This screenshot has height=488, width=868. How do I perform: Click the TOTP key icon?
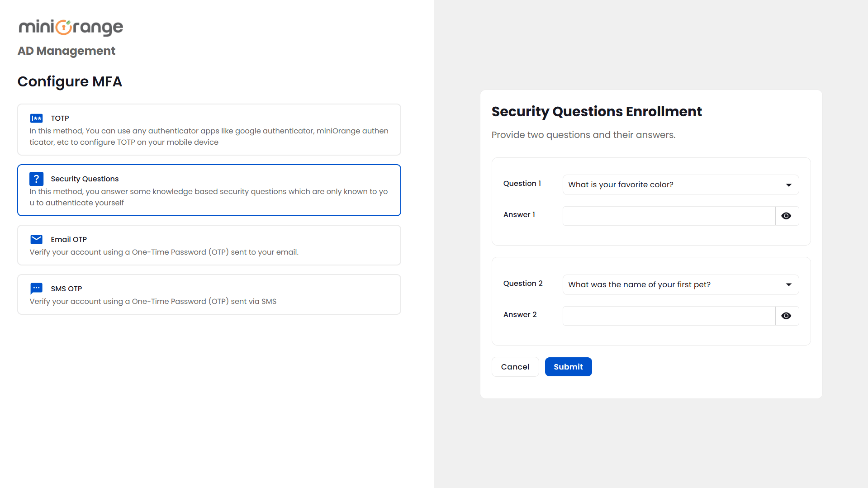pos(36,118)
